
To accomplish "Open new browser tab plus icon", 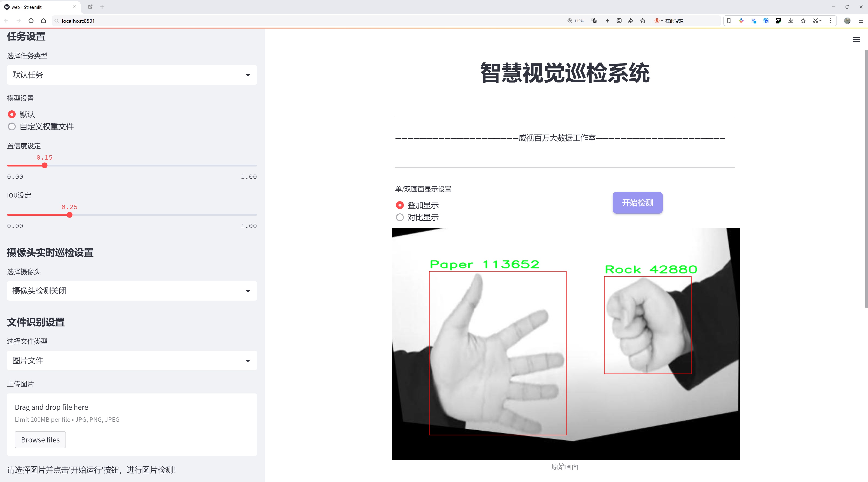I will (102, 7).
